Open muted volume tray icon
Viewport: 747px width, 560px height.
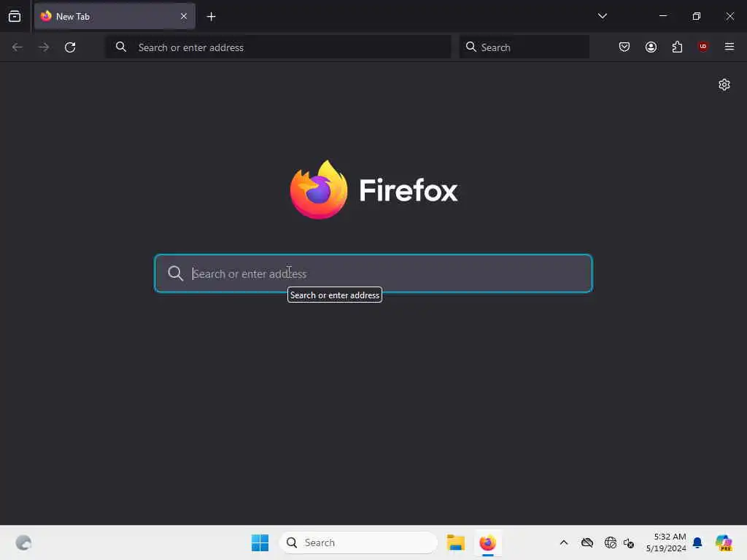pos(628,542)
